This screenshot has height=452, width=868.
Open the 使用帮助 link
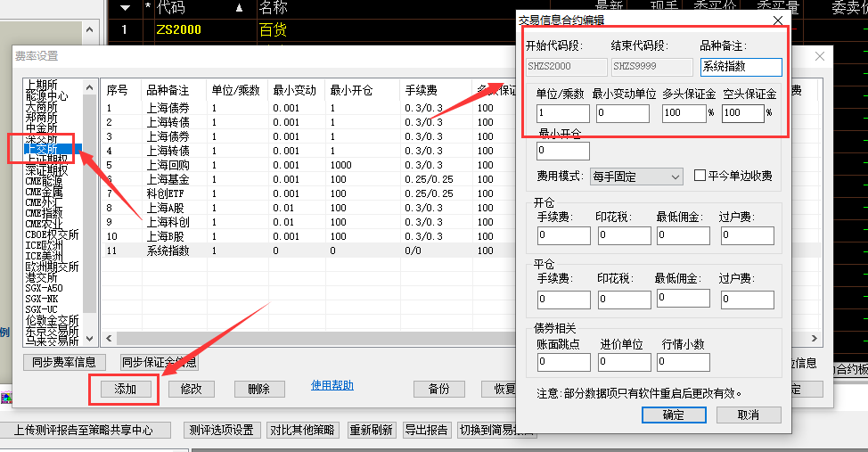point(332,385)
